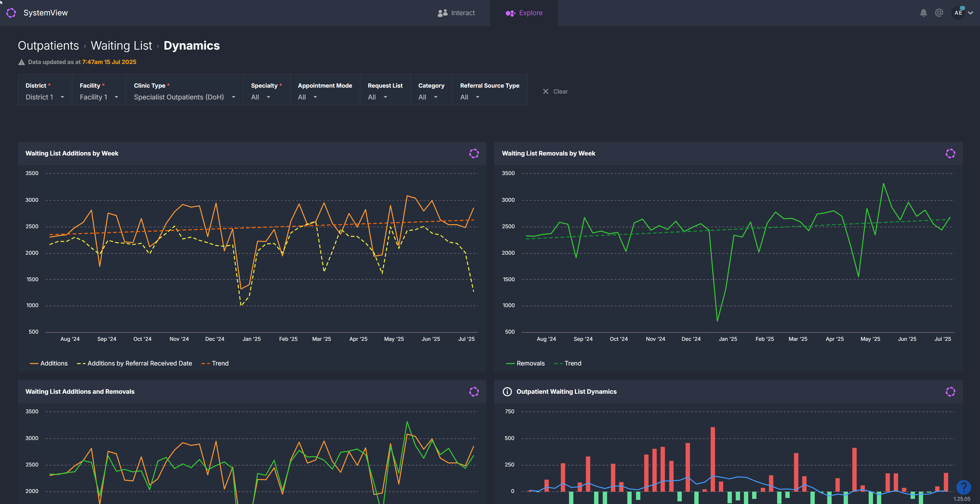The width and height of the screenshot is (980, 504).
Task: Open the Facility dropdown
Action: pyautogui.click(x=99, y=90)
